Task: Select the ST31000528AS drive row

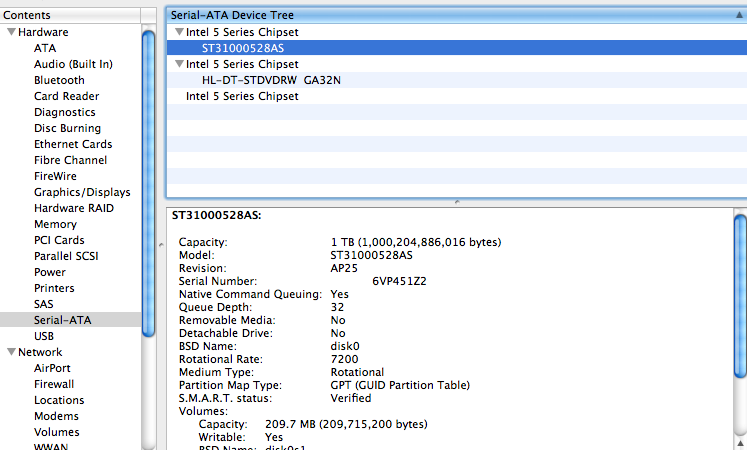Action: (456, 48)
